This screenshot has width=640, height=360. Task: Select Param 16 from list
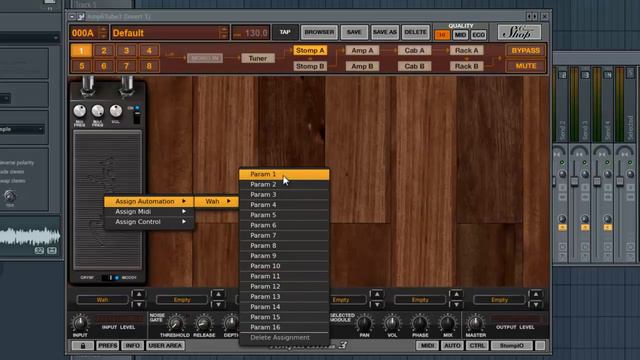point(284,327)
